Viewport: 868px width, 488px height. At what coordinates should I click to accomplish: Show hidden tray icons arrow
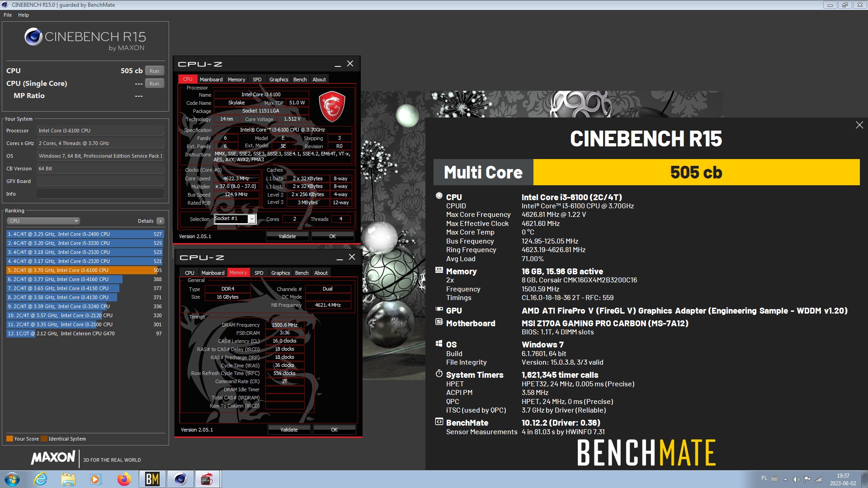(x=785, y=479)
